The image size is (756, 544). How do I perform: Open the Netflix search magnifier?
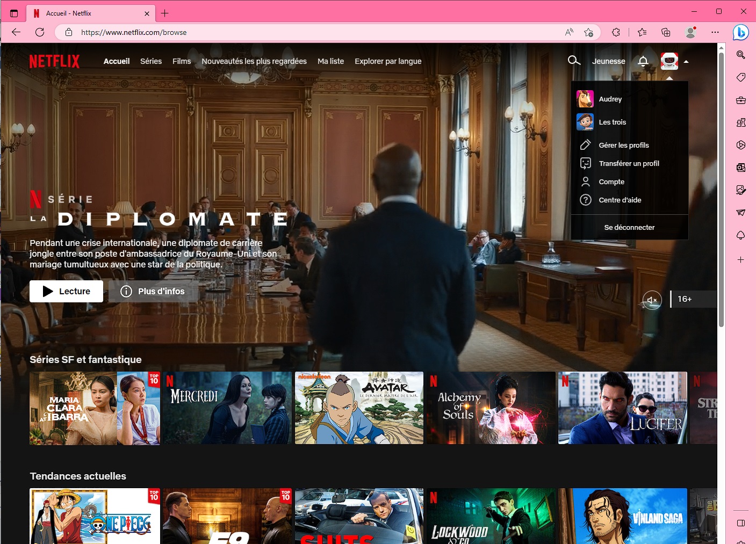(574, 61)
